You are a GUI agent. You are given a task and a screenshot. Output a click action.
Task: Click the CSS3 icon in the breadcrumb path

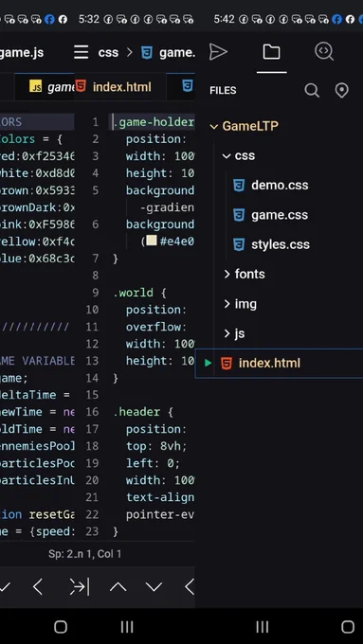tap(147, 53)
